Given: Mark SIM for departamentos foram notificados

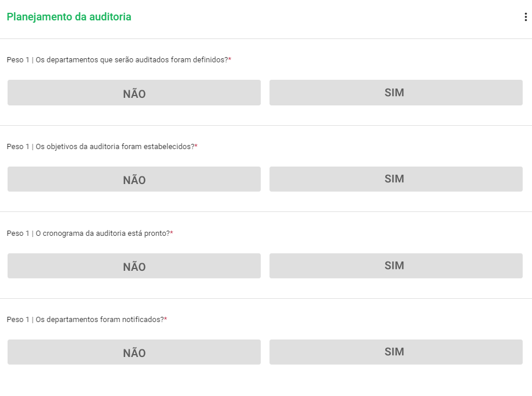Looking at the screenshot, I should pyautogui.click(x=395, y=352).
